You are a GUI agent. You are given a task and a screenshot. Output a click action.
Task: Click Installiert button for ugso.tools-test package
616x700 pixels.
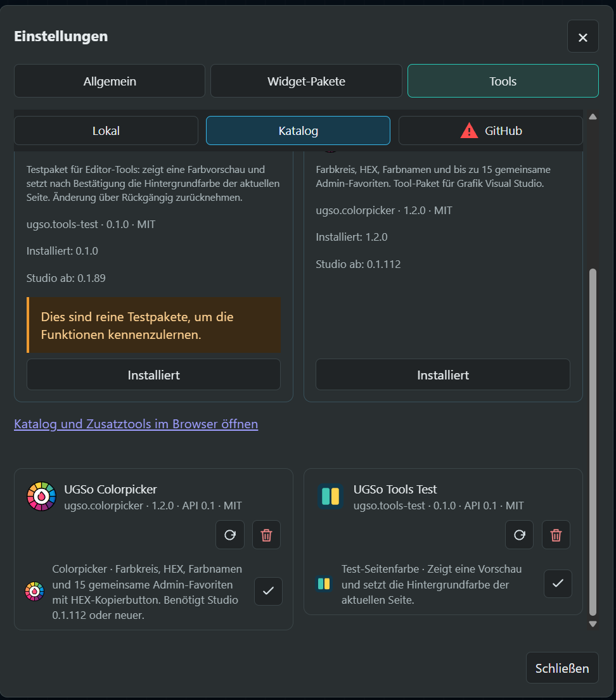(x=153, y=375)
